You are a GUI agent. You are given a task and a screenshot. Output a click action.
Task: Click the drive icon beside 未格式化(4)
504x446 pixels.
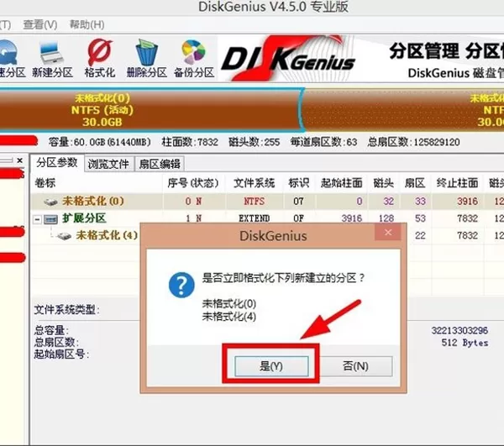point(64,236)
